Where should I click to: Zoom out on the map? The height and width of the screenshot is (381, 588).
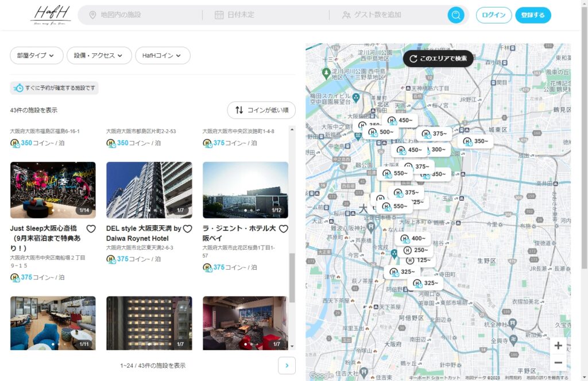point(558,362)
